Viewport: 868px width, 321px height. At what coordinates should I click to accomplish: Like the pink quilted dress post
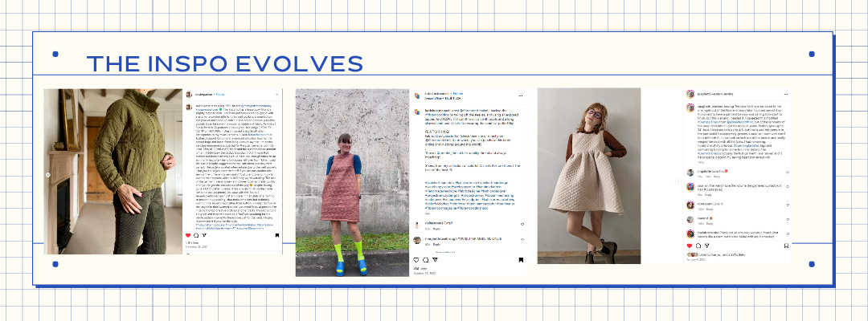416,260
